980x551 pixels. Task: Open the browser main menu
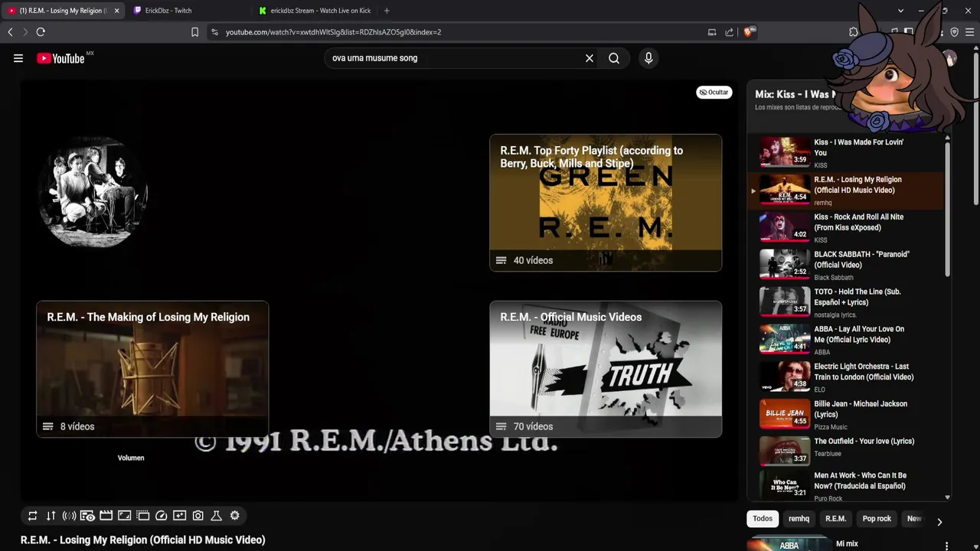(x=970, y=32)
